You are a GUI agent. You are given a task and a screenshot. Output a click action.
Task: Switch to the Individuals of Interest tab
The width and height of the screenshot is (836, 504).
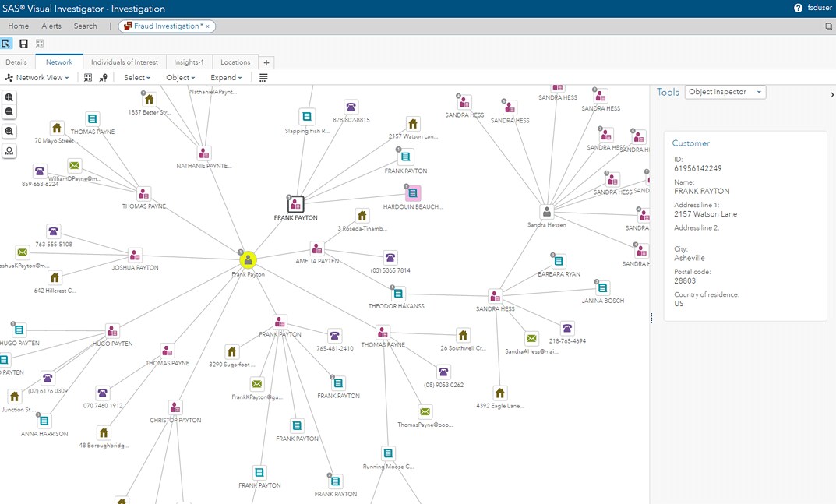tap(125, 62)
